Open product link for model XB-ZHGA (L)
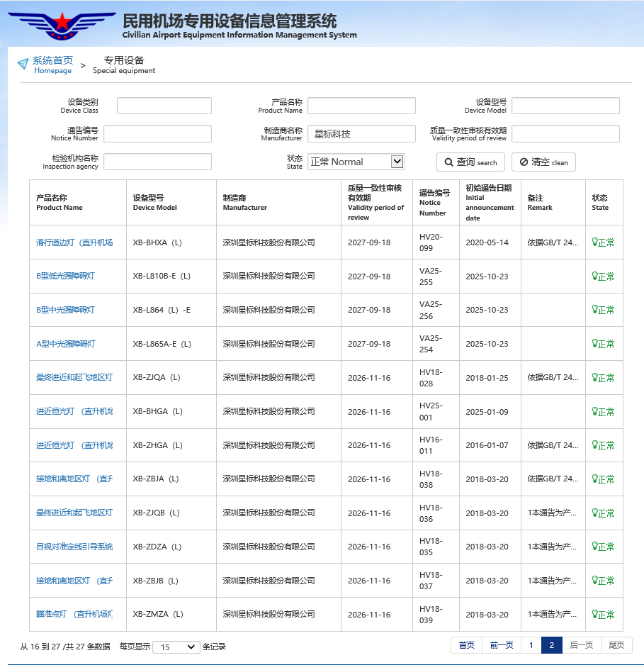The image size is (644, 665). click(74, 445)
